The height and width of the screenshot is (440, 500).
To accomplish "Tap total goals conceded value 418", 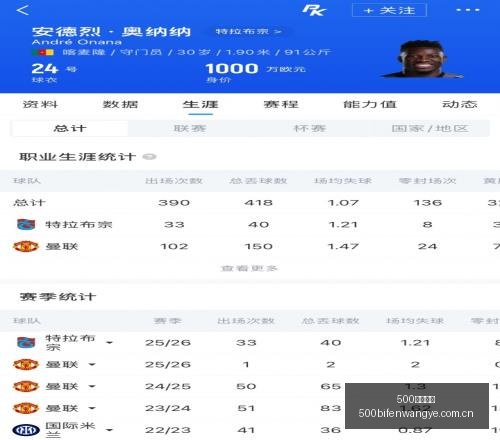I will point(258,203).
